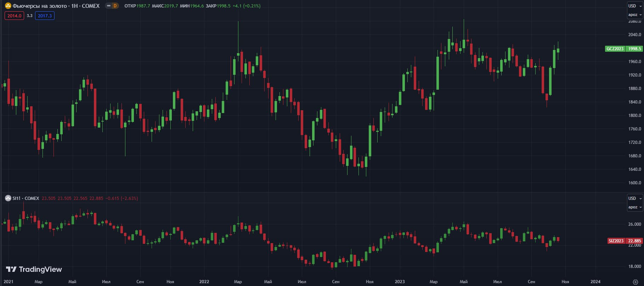Image resolution: width=644 pixels, height=286 pixels.
Task: Click the orange D delayed-data badge
Action: click(115, 6)
